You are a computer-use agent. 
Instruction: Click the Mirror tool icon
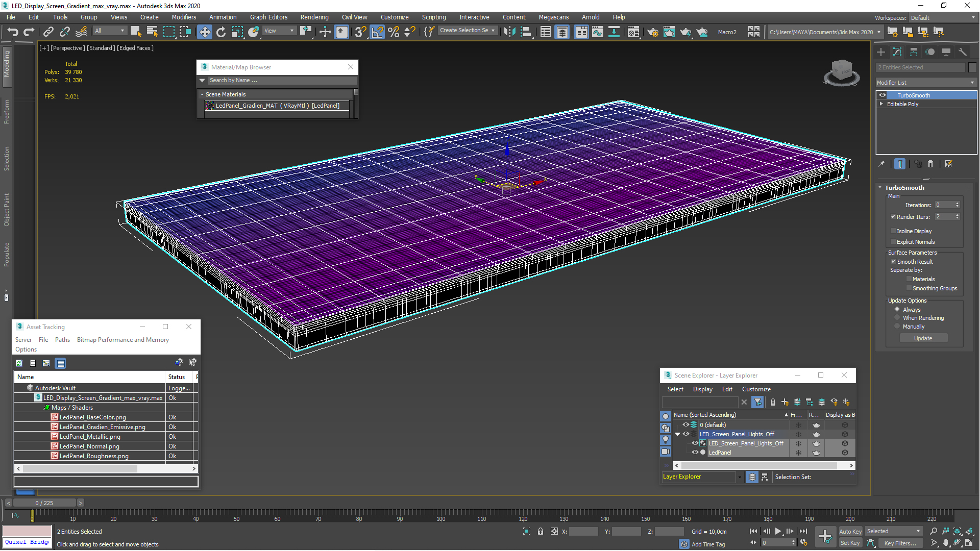pos(509,32)
